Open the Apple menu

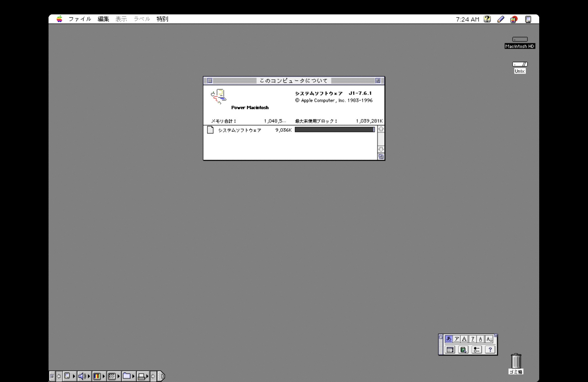59,19
